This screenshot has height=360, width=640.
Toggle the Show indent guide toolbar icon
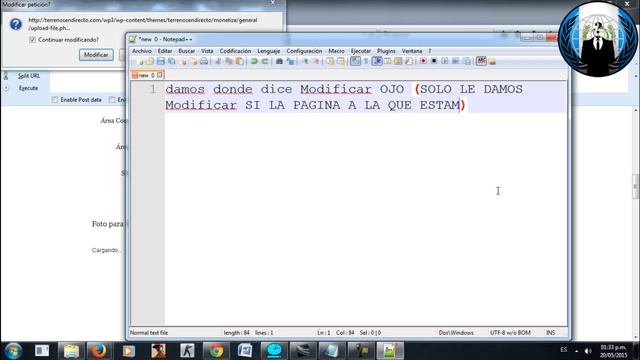pyautogui.click(x=377, y=61)
